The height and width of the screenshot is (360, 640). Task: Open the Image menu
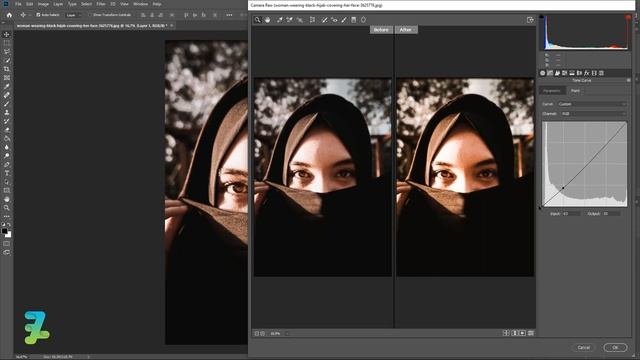[43, 4]
